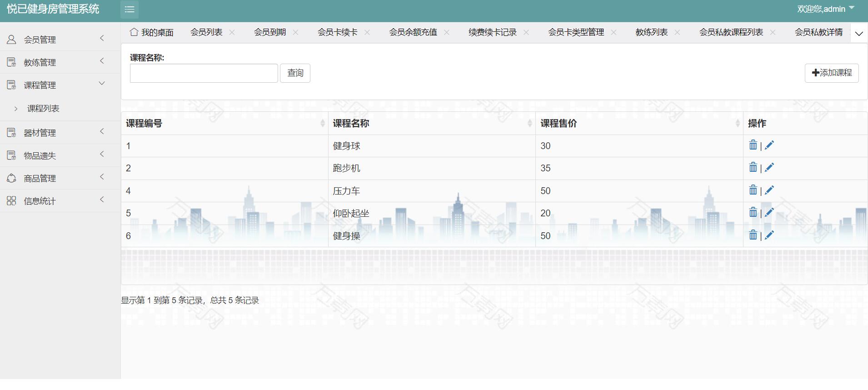Close the 会员余额充值 tab
This screenshot has width=868, height=390.
point(447,32)
